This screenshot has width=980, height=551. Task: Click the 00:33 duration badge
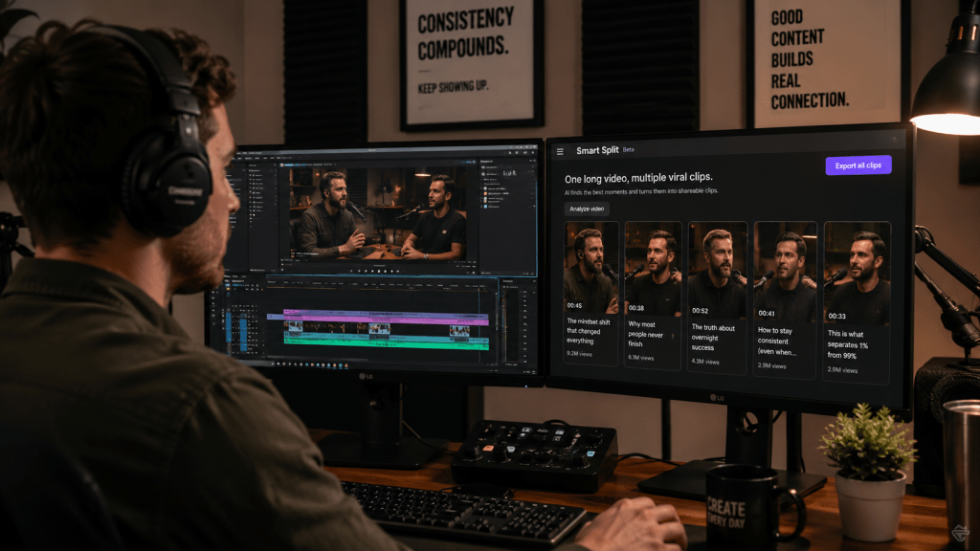836,316
